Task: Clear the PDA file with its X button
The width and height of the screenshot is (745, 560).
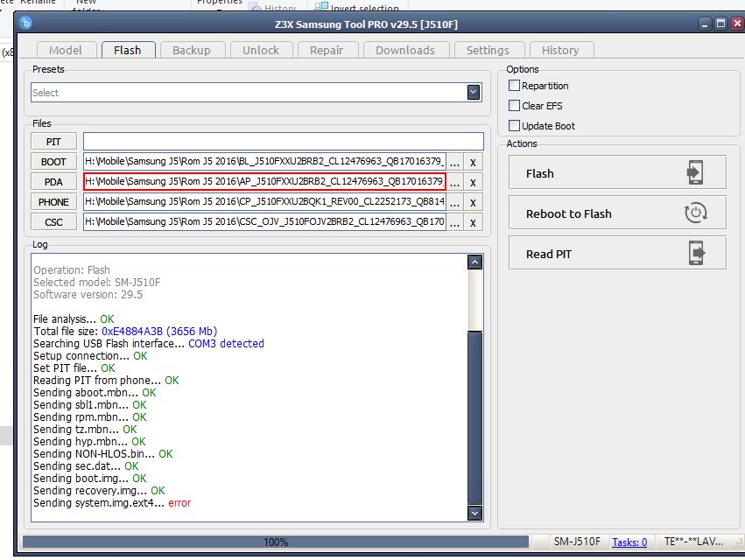Action: tap(474, 182)
